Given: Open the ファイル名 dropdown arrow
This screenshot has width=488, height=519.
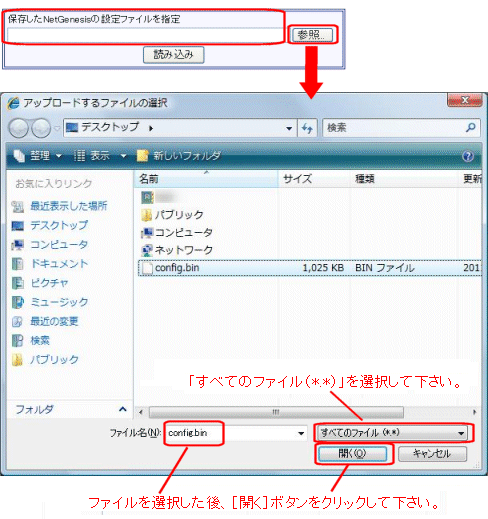Looking at the screenshot, I should click(x=301, y=433).
